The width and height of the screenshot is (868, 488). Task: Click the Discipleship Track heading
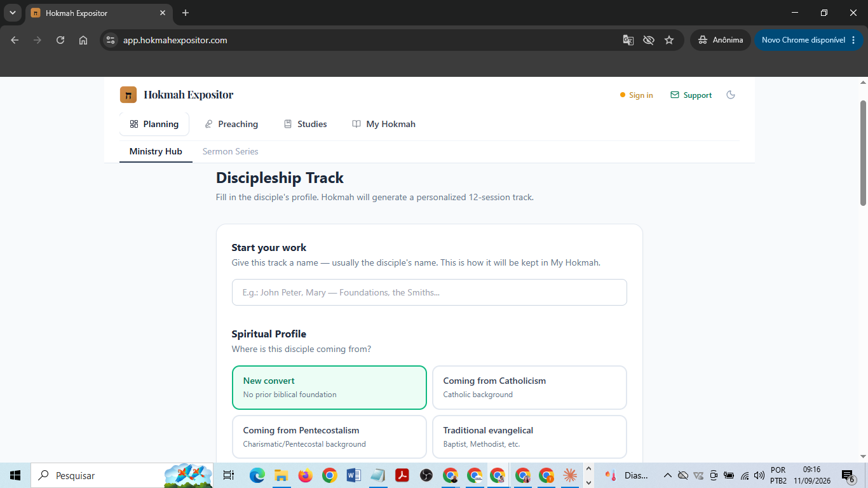[280, 178]
